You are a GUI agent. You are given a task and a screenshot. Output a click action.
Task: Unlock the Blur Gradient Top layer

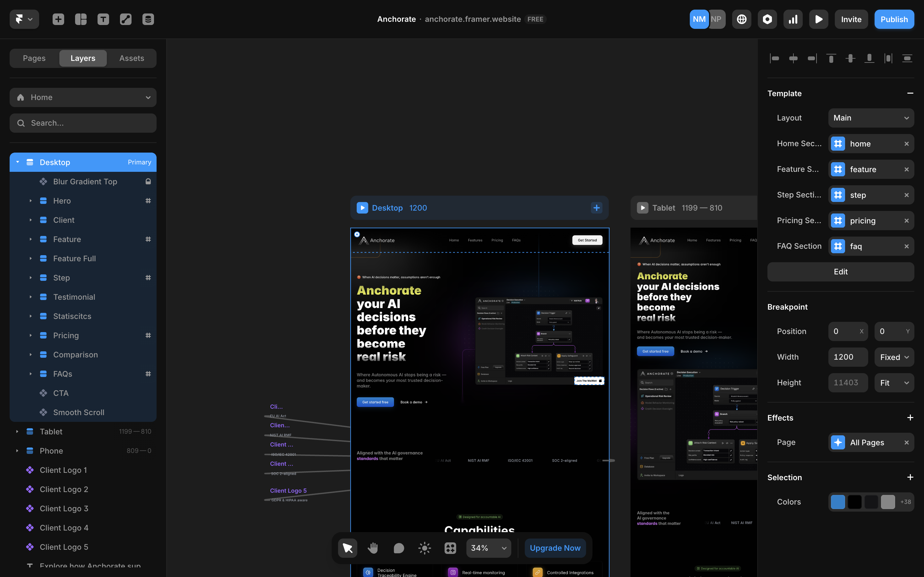[x=148, y=181]
